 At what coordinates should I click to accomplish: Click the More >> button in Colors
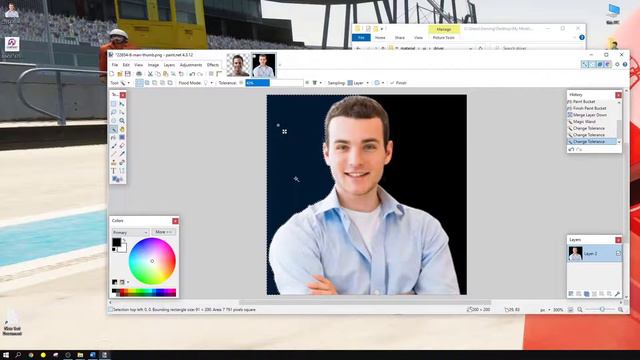point(163,232)
